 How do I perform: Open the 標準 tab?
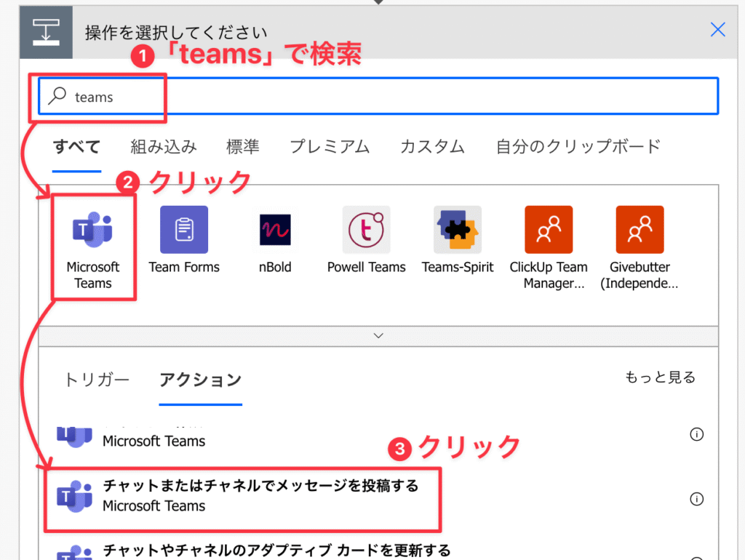coord(243,146)
